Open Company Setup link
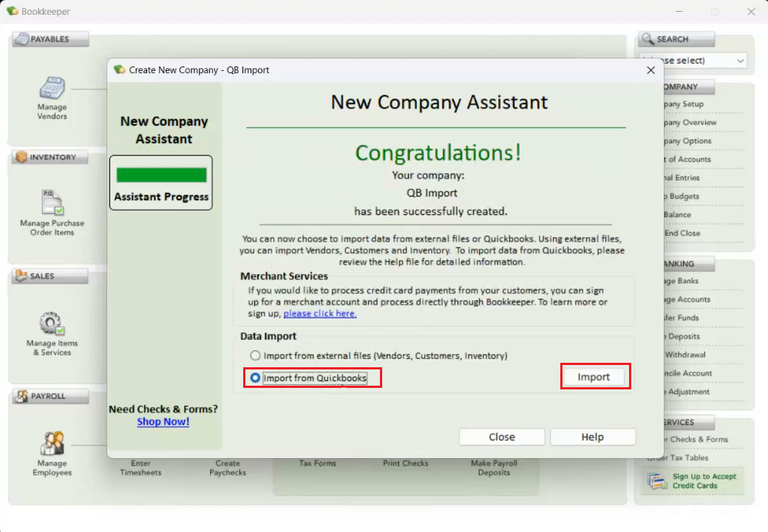This screenshot has height=532, width=768. click(x=683, y=103)
